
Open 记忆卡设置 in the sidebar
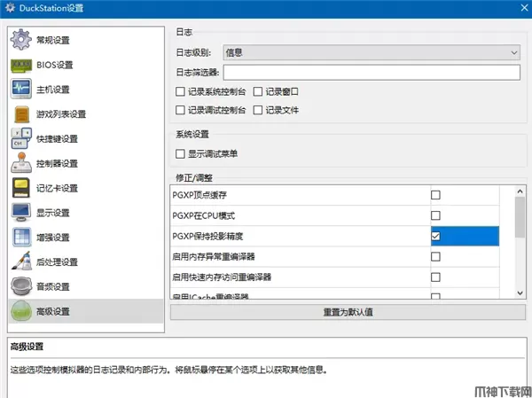(86, 188)
